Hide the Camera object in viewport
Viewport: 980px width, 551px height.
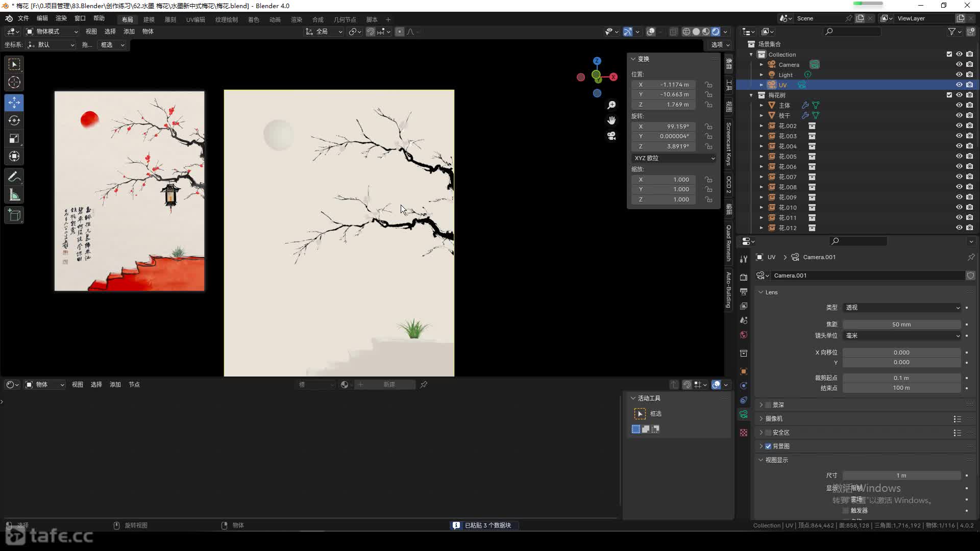[959, 65]
